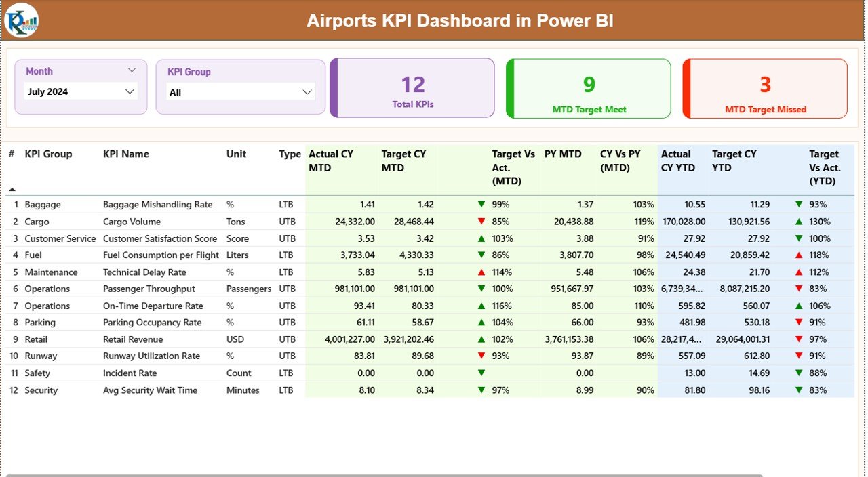Select the 12 Total KPIs card
868x477 pixels.
click(412, 88)
